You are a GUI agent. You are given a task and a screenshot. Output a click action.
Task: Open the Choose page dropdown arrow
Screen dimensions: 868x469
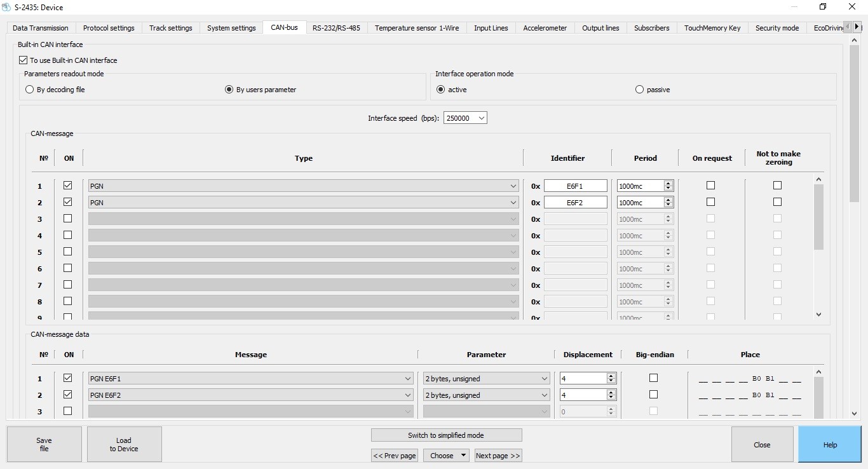tap(464, 456)
